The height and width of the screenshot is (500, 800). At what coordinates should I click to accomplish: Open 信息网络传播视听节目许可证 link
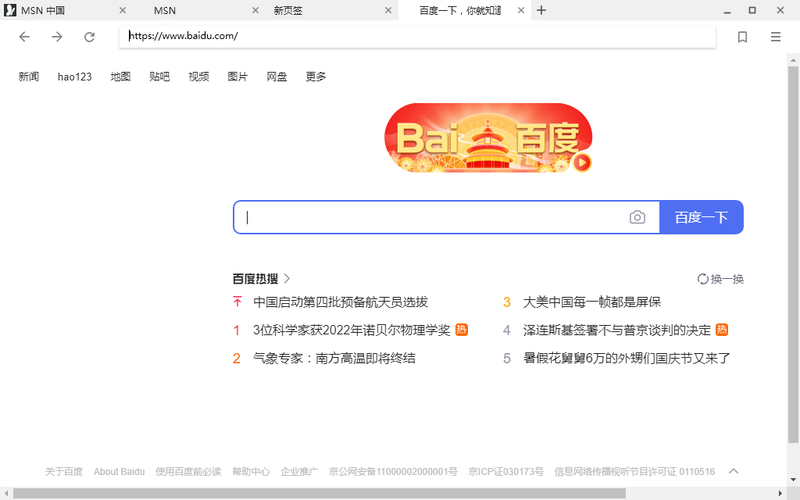[x=635, y=471]
